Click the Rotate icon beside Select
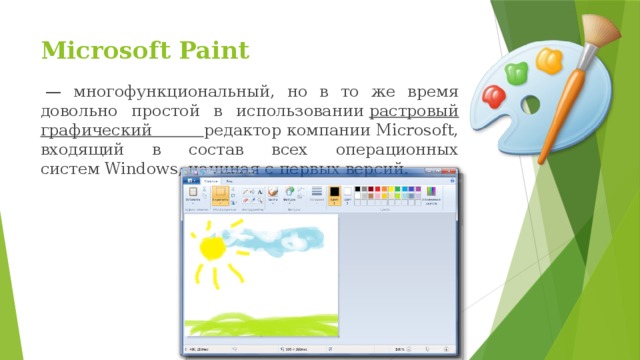640x360 pixels. point(233,203)
